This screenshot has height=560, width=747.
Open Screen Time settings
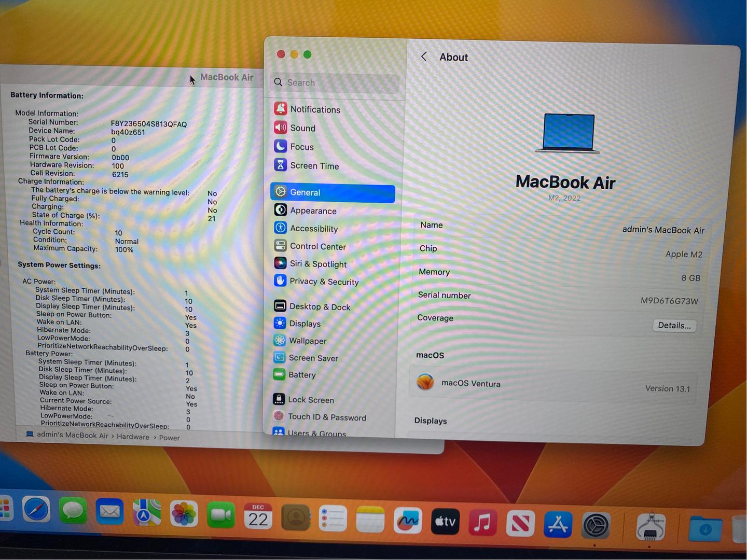[307, 165]
